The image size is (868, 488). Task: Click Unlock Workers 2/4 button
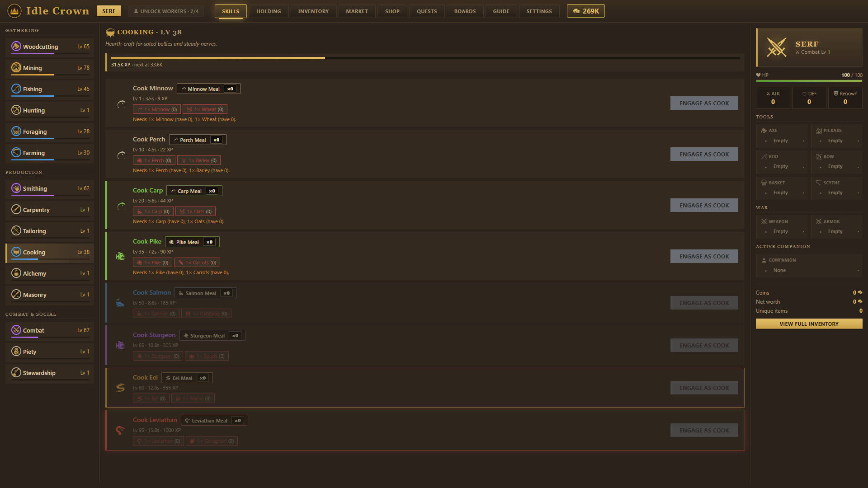[166, 11]
